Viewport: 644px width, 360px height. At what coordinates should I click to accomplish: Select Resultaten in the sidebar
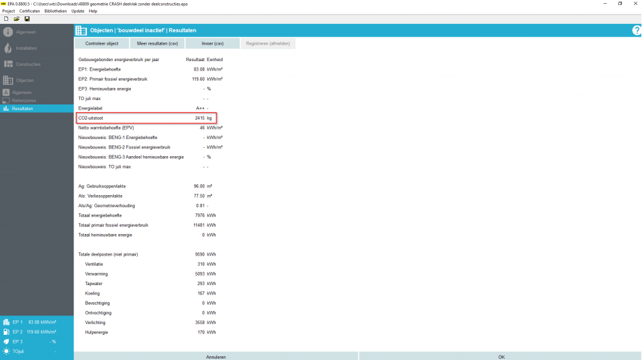click(x=23, y=108)
